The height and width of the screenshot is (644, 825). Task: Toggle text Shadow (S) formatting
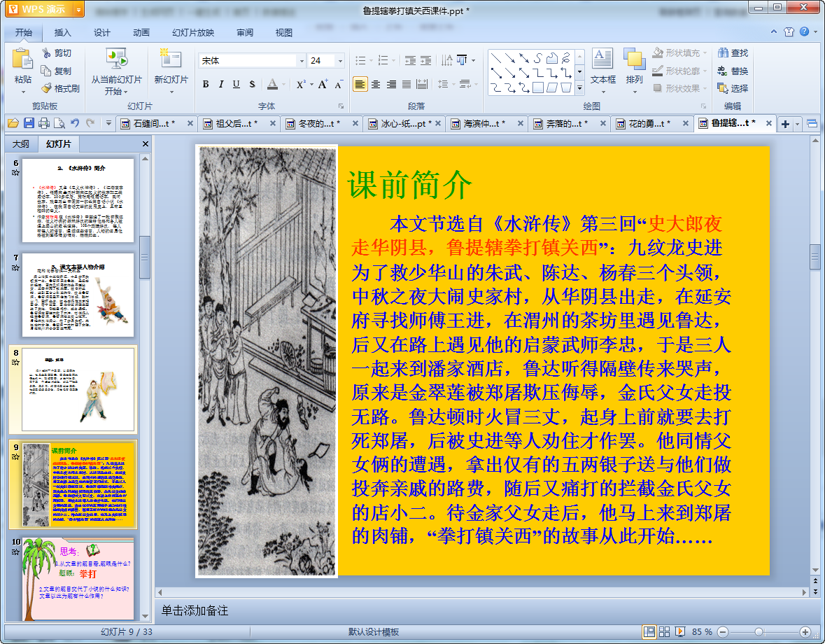(x=252, y=84)
